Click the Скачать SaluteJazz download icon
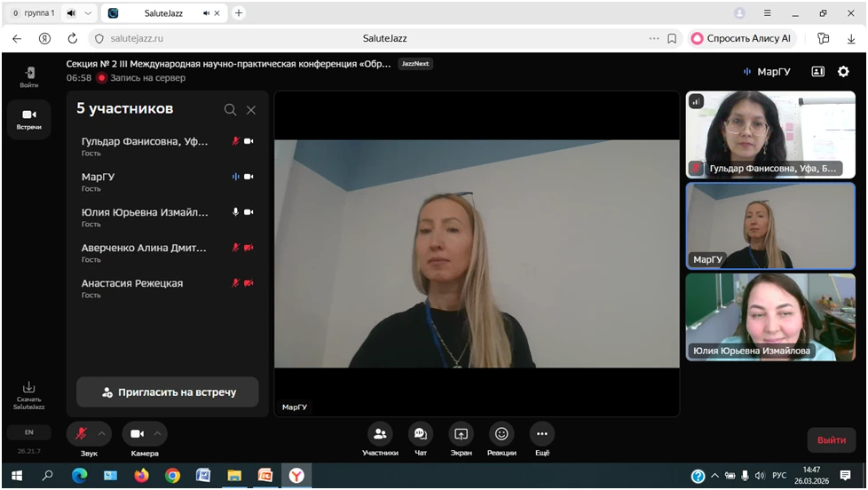Viewport: 868px width, 490px height. click(x=28, y=388)
